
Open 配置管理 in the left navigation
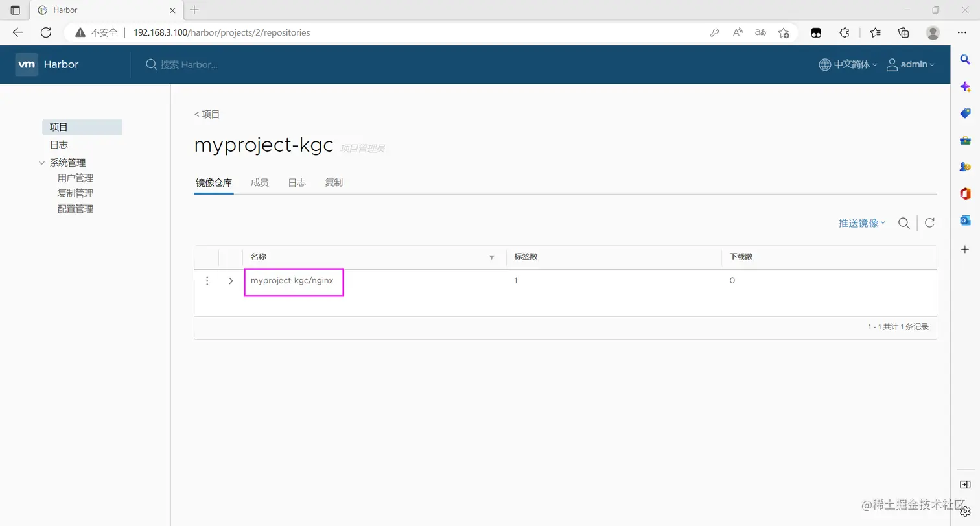75,209
